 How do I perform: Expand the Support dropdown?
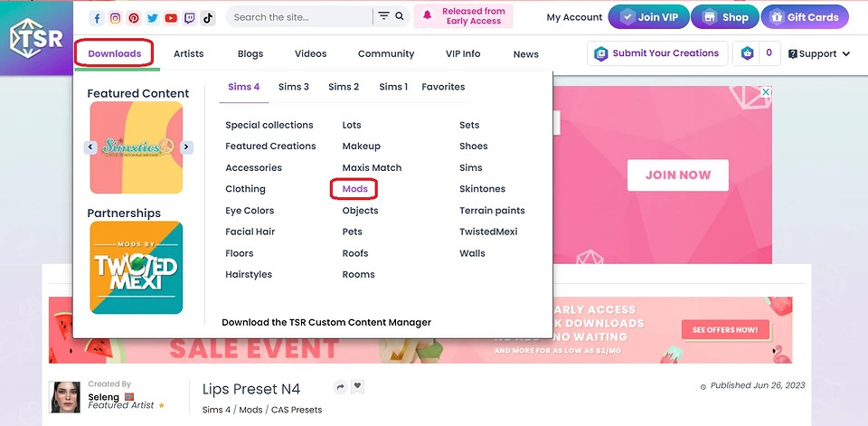point(819,54)
